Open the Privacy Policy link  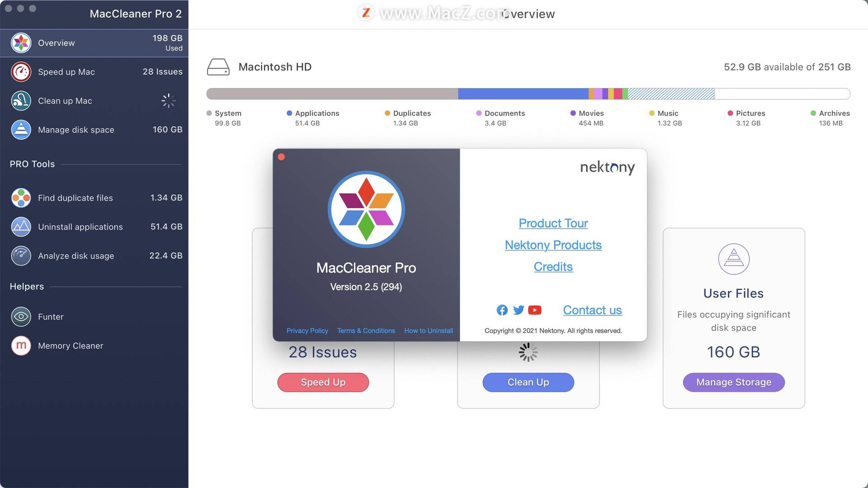click(x=307, y=331)
